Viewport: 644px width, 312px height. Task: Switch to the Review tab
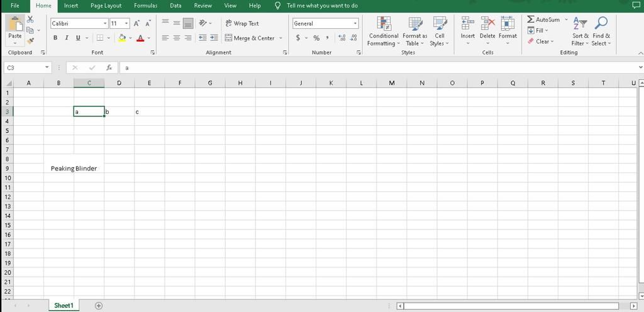tap(203, 6)
